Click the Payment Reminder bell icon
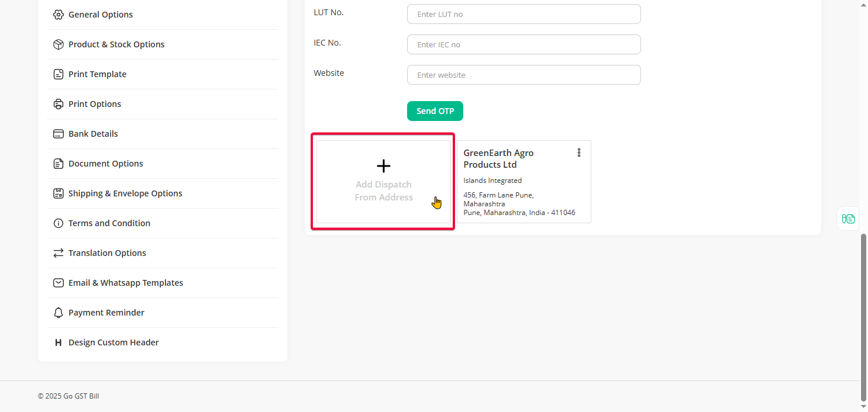The width and height of the screenshot is (868, 412). (58, 313)
